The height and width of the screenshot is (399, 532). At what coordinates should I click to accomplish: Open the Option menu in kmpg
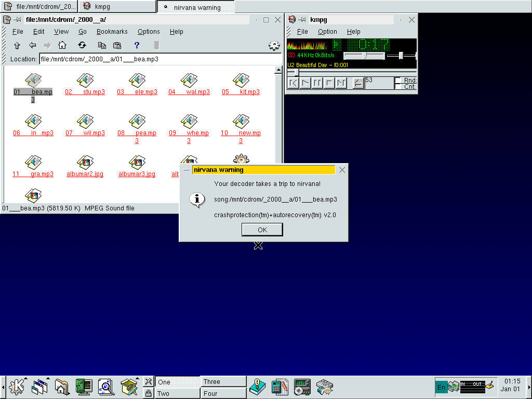[327, 32]
